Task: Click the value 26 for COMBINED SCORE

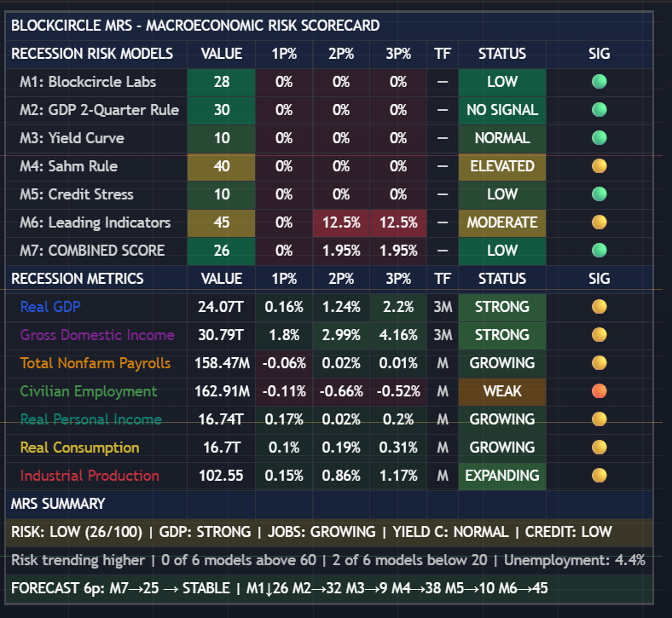Action: [222, 250]
